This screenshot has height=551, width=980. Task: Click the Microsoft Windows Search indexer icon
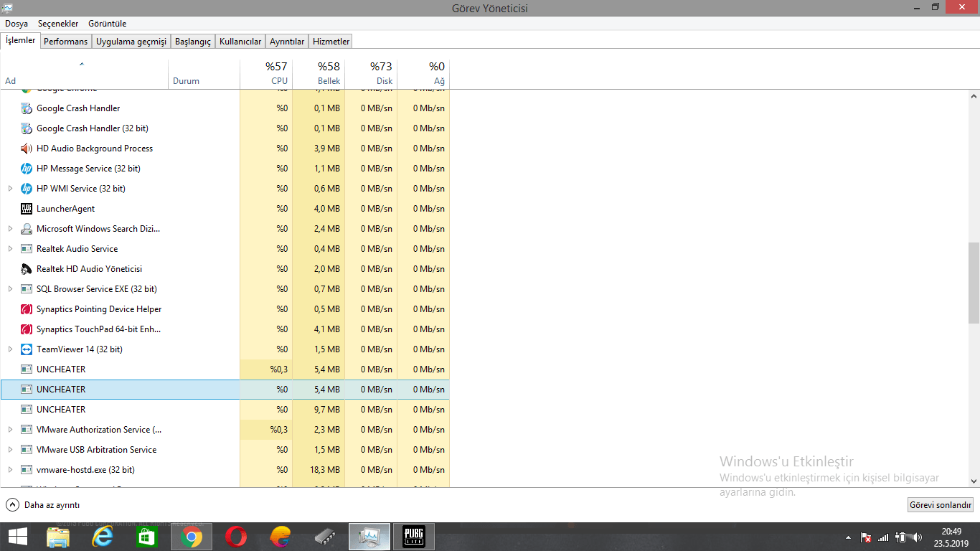pos(27,229)
